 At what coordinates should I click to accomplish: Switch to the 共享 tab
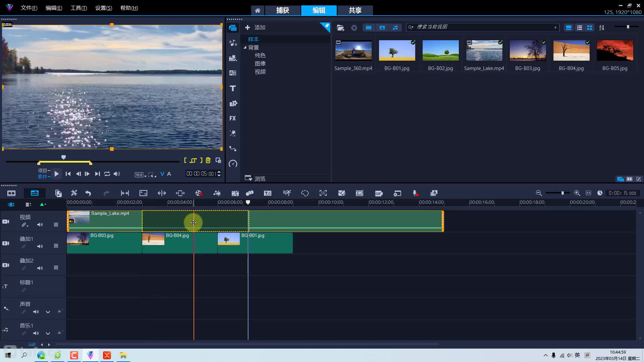[355, 10]
